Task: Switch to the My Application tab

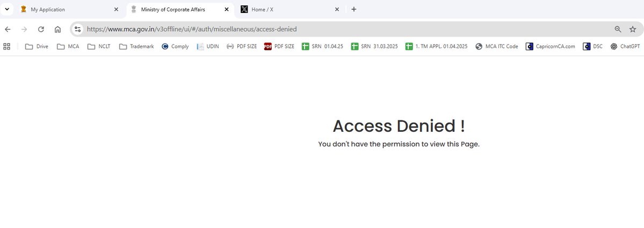Action: coord(70,9)
